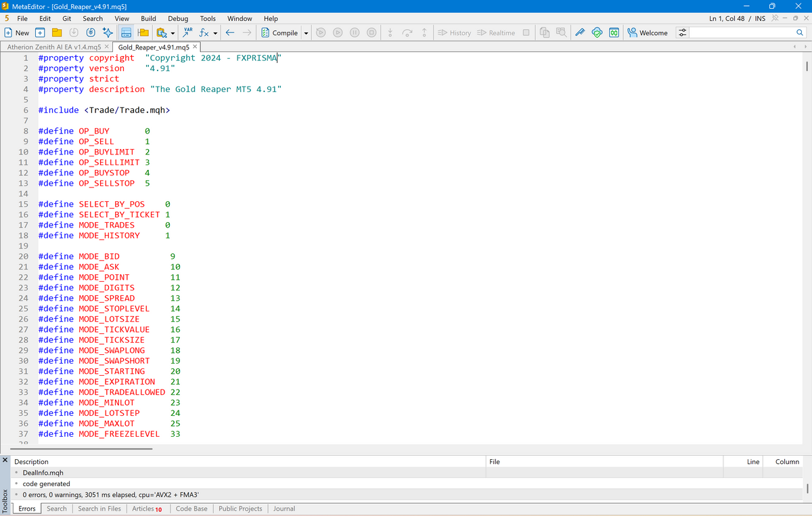The image size is (812, 516).
Task: Click the VAR variable list icon
Action: (188, 33)
